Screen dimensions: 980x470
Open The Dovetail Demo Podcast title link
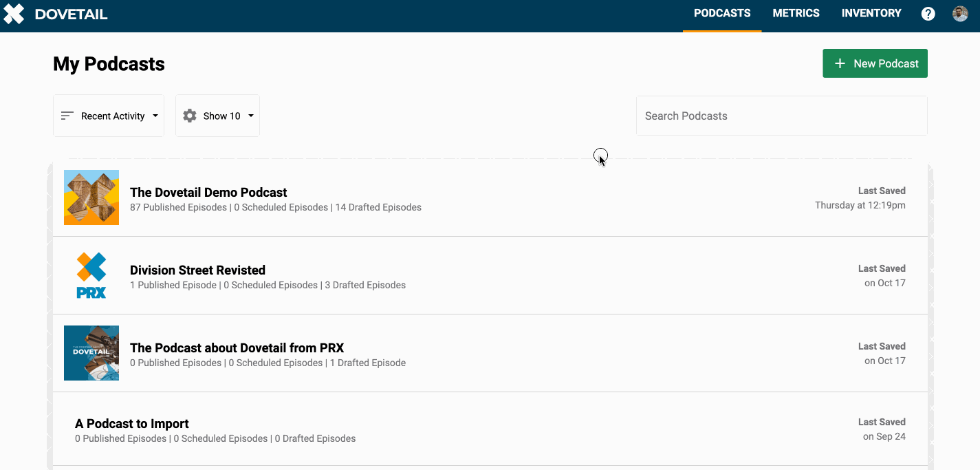[208, 193]
